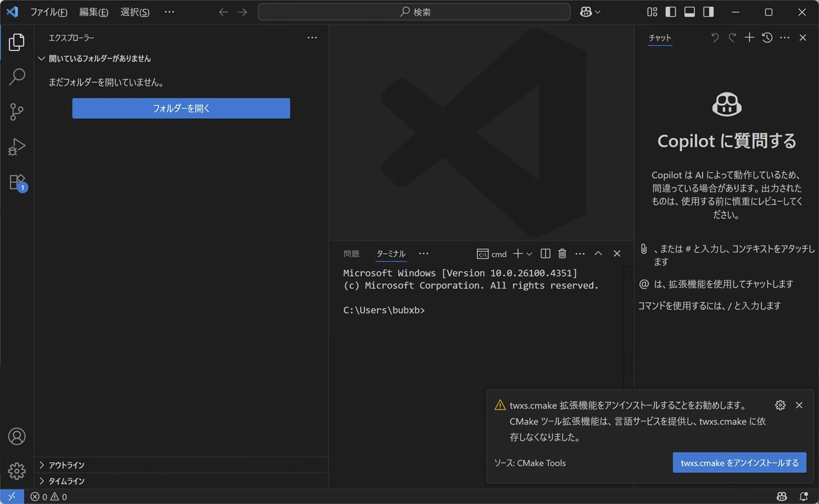Screen dimensions: 819x504
Task: Show chat history
Action: [767, 38]
